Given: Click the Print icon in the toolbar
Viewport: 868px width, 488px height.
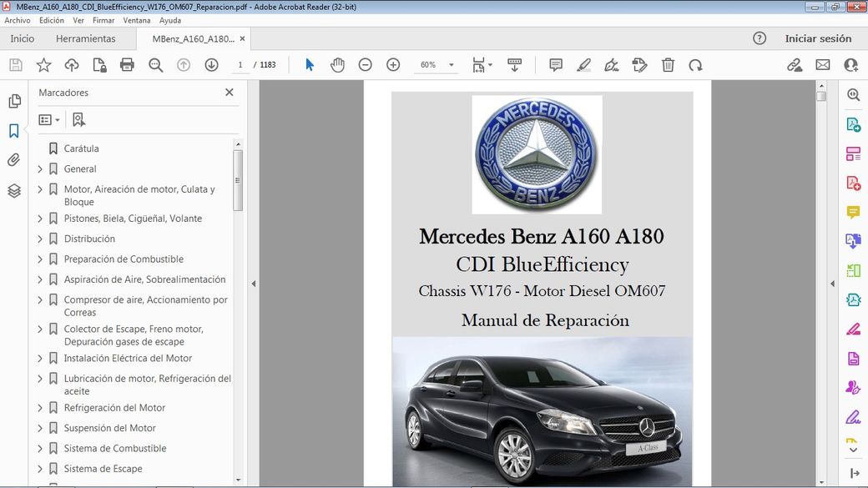Looking at the screenshot, I should click(127, 64).
